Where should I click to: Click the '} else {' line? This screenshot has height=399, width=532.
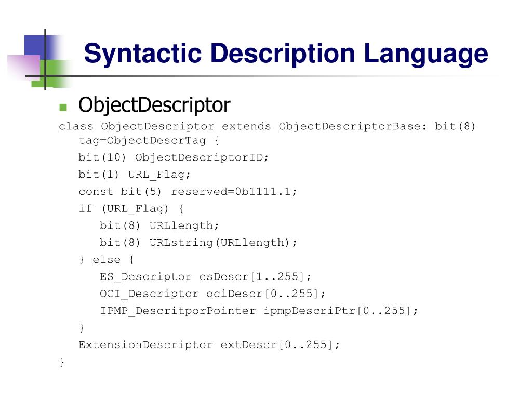tap(107, 260)
